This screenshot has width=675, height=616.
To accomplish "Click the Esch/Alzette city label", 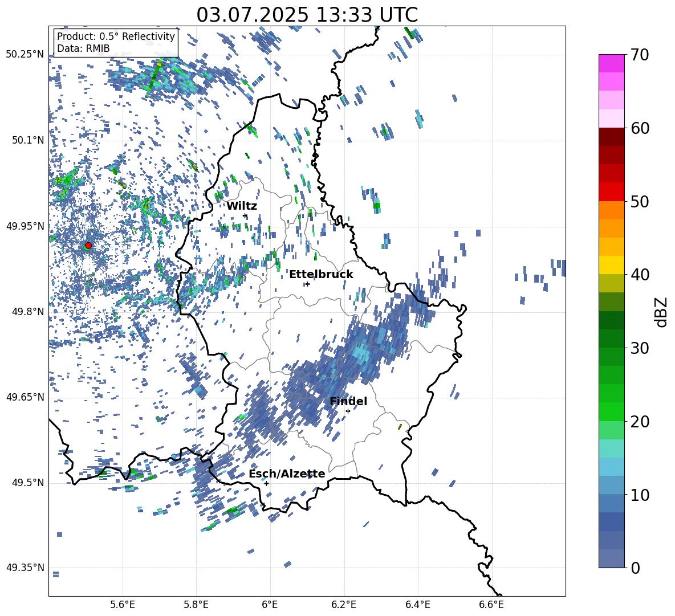I will [x=287, y=474].
